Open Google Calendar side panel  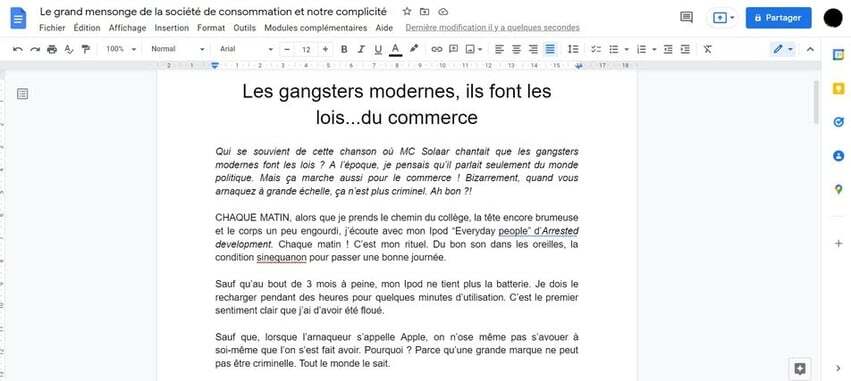[x=839, y=55]
